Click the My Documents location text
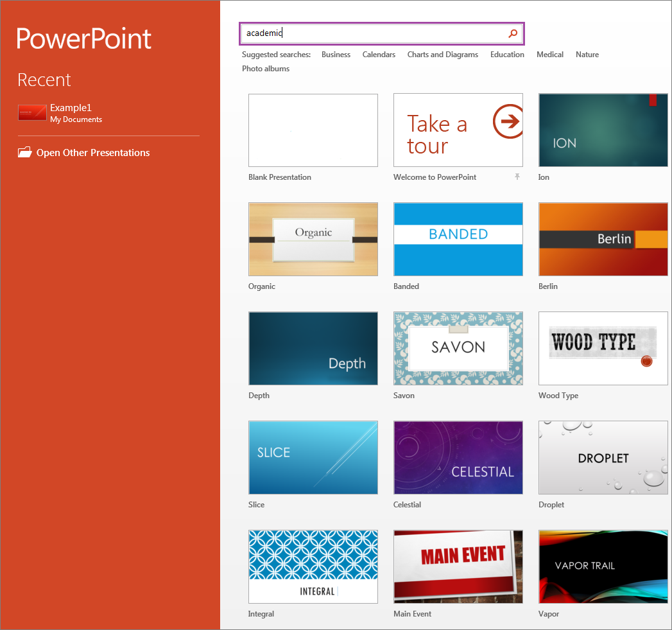The width and height of the screenshot is (672, 630). click(x=76, y=119)
